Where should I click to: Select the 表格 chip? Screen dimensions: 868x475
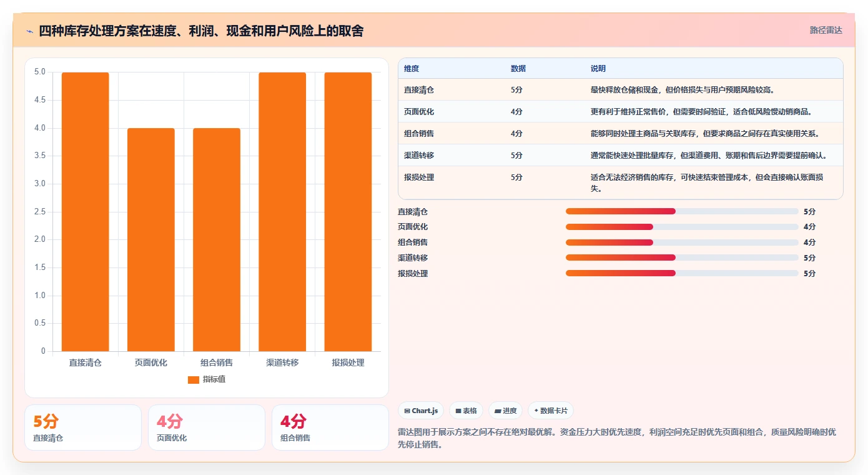(466, 411)
